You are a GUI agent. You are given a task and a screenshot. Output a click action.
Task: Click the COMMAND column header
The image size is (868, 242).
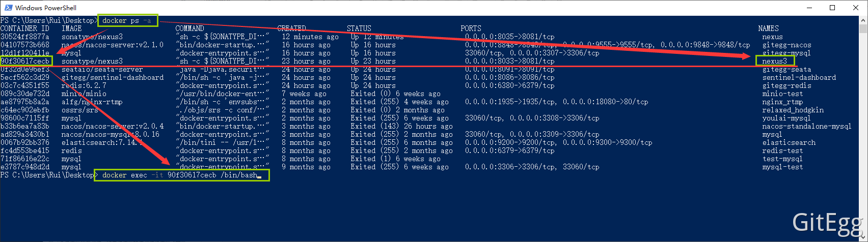[x=190, y=28]
